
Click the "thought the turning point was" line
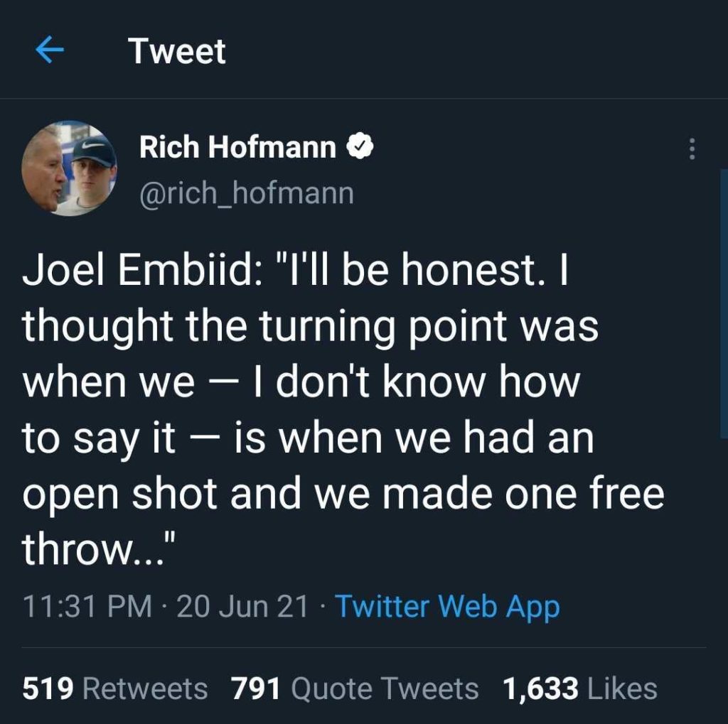click(310, 328)
